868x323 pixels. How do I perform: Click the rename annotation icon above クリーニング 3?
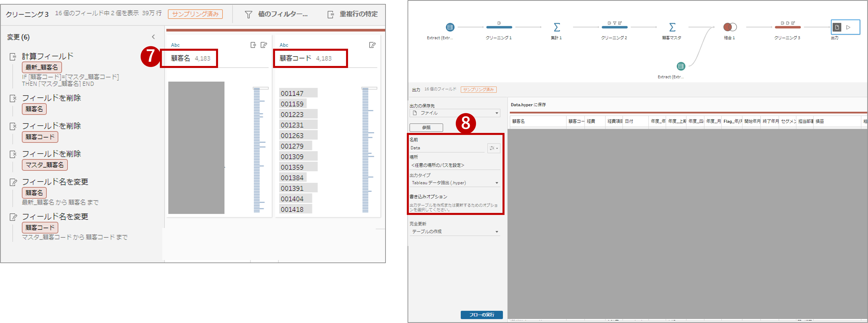(793, 23)
